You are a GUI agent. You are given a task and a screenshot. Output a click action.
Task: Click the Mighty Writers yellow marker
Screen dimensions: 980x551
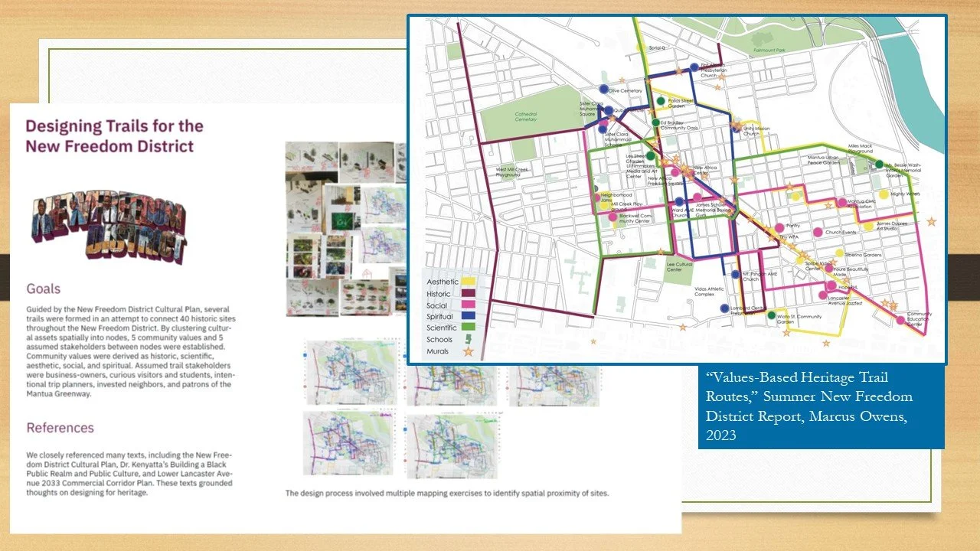tap(884, 194)
